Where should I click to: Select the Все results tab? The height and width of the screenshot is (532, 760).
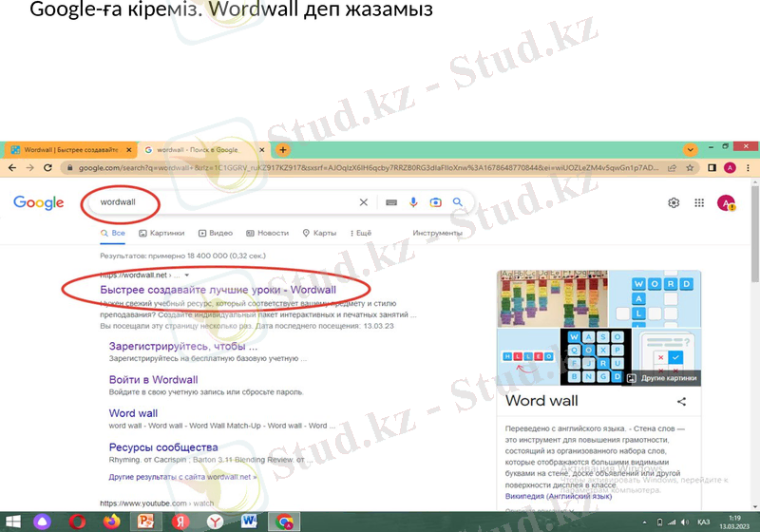point(113,233)
